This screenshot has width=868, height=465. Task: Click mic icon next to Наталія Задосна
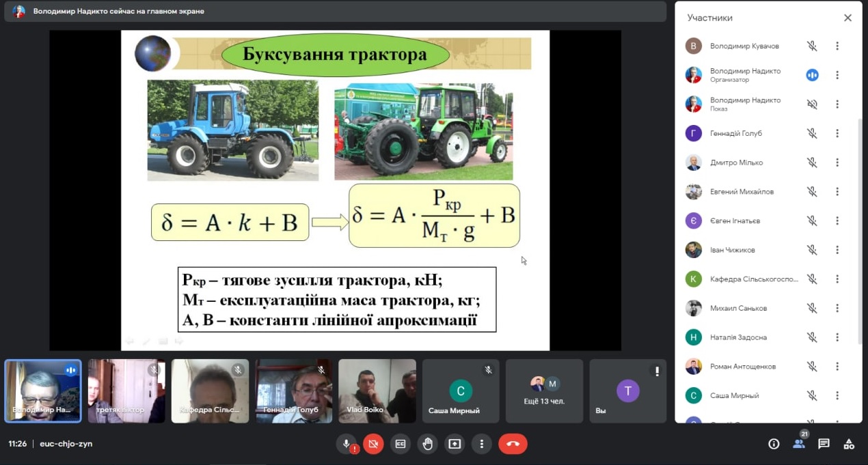[812, 337]
